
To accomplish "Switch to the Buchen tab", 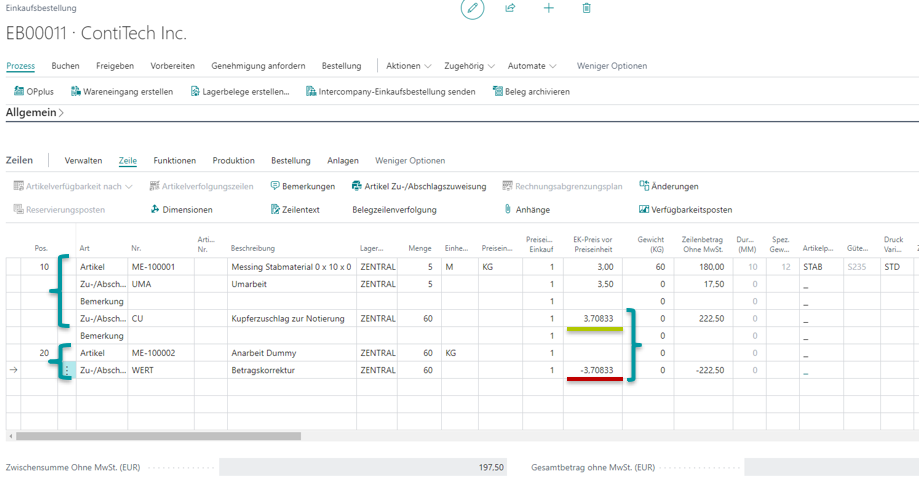I will coord(65,66).
